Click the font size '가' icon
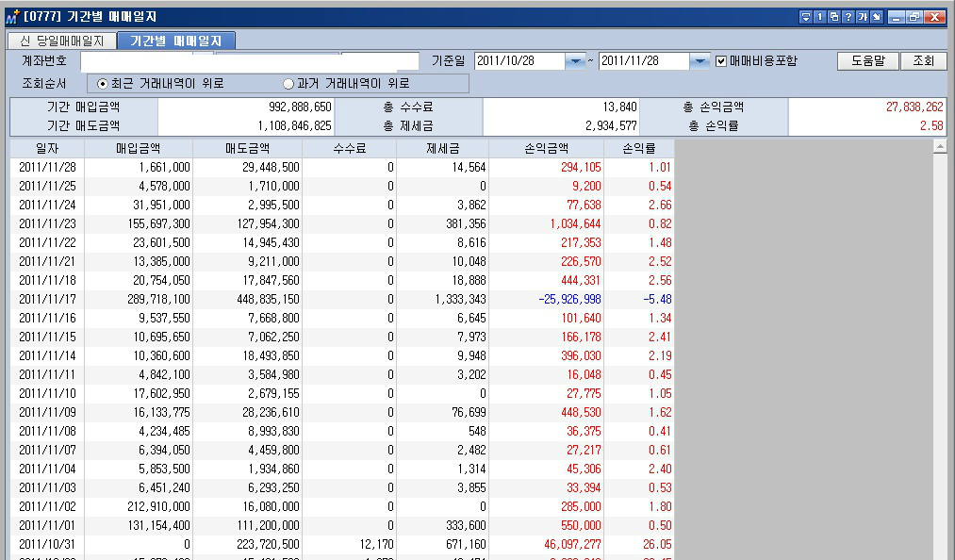 tap(863, 16)
